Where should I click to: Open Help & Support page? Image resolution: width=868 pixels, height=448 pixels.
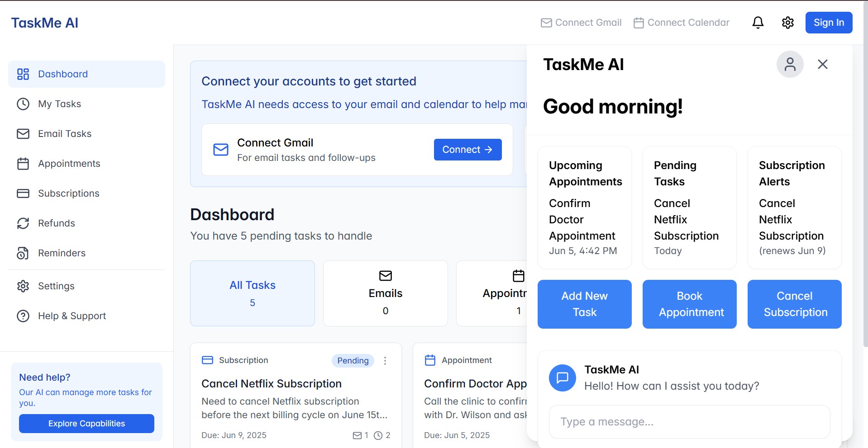pos(86,316)
